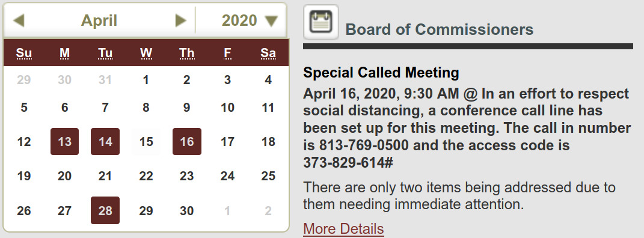The width and height of the screenshot is (644, 238).
Task: Open More Details link
Action: [343, 229]
